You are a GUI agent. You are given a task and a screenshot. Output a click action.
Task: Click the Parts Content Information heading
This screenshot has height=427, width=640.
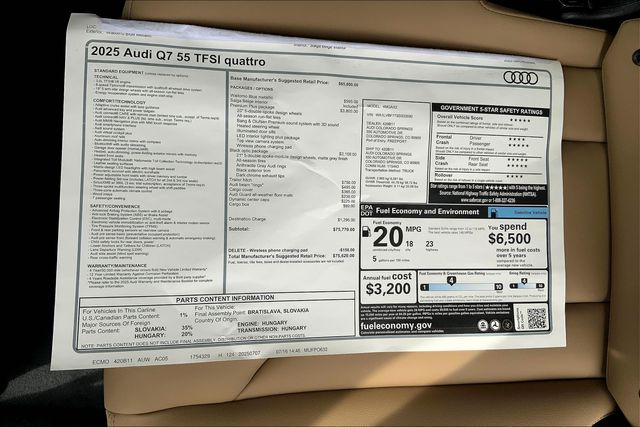223,297
